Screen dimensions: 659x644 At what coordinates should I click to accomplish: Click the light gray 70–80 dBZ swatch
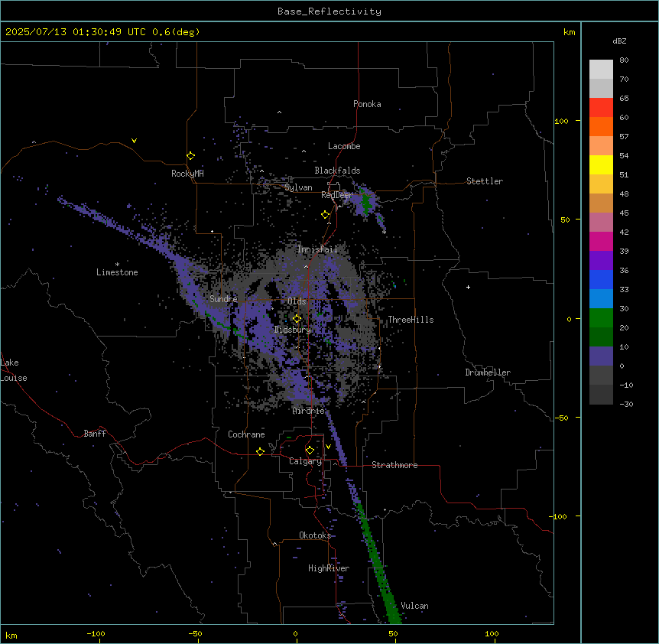point(601,70)
